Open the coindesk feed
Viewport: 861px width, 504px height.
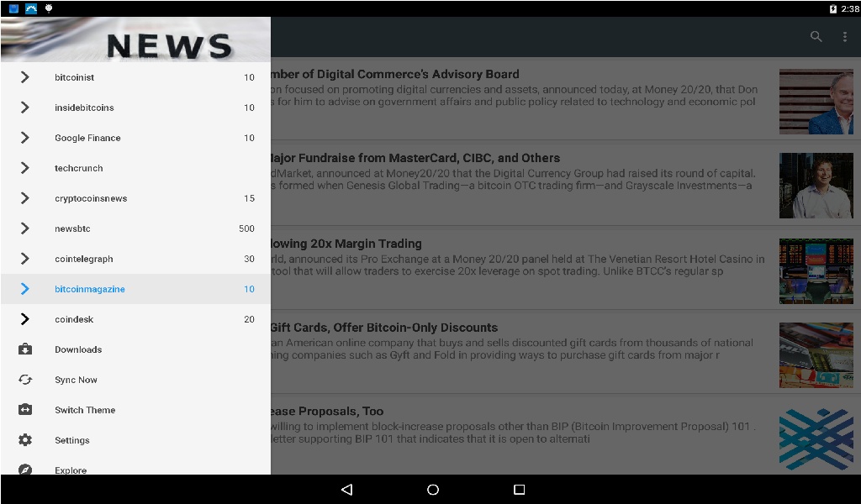tap(135, 318)
